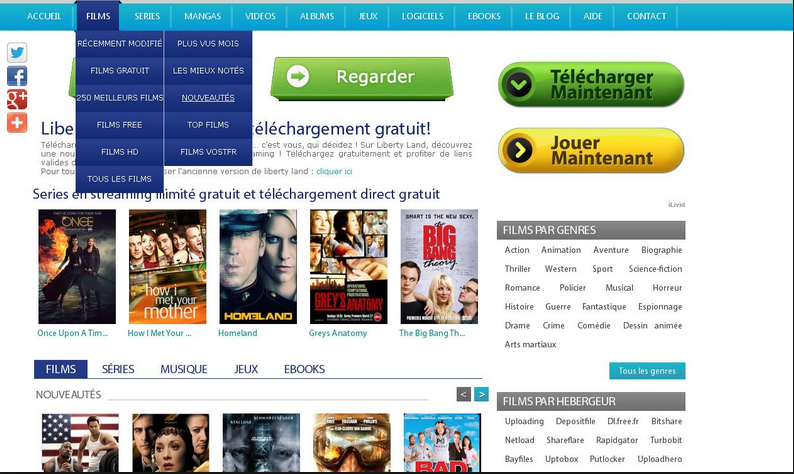Screen dimensions: 794x474
Task: Filter films by Rapidgator host
Action: coord(617,440)
